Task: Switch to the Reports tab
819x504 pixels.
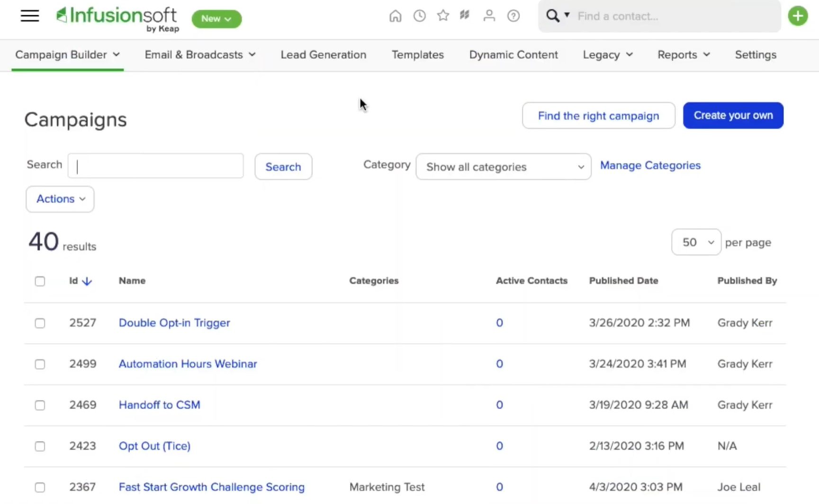Action: tap(683, 54)
